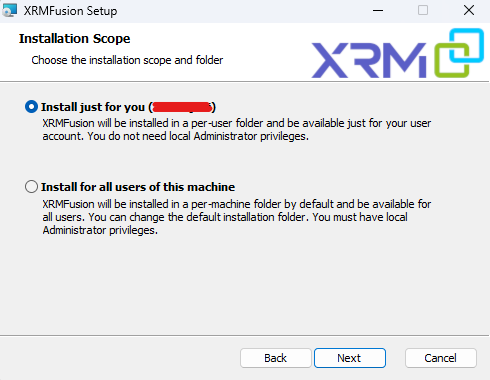Select the Install just for you radio button
The image size is (490, 380).
[31, 107]
